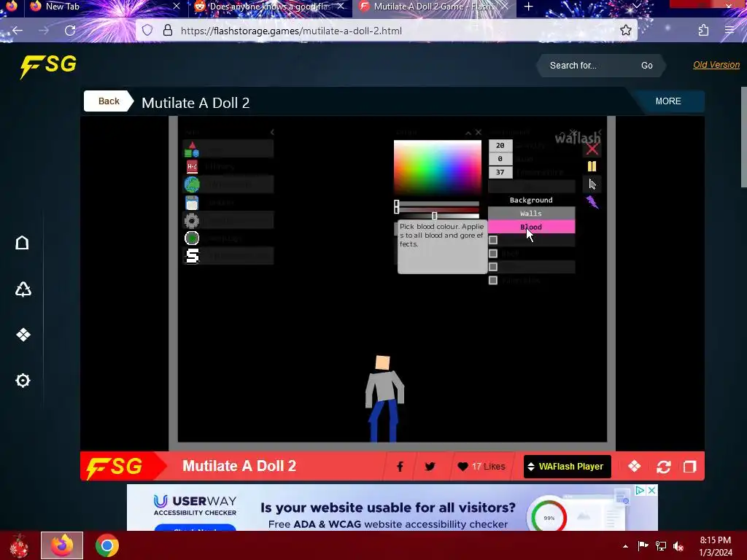This screenshot has width=747, height=560.
Task: Open the Old Version link
Action: (716, 65)
